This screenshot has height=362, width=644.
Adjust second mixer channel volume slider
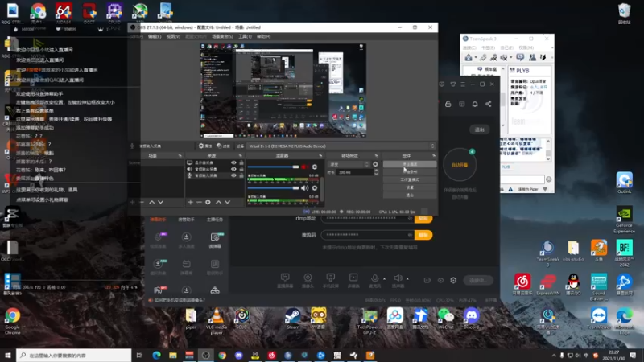(273, 188)
